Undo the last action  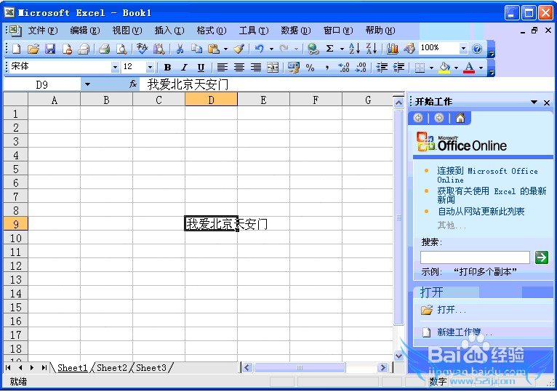coord(260,49)
